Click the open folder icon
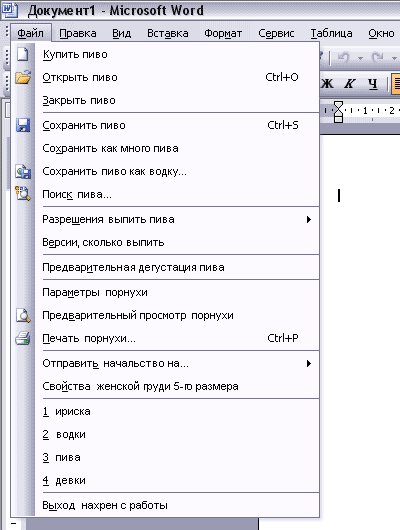Viewport: 400px width, 530px height. 23,77
